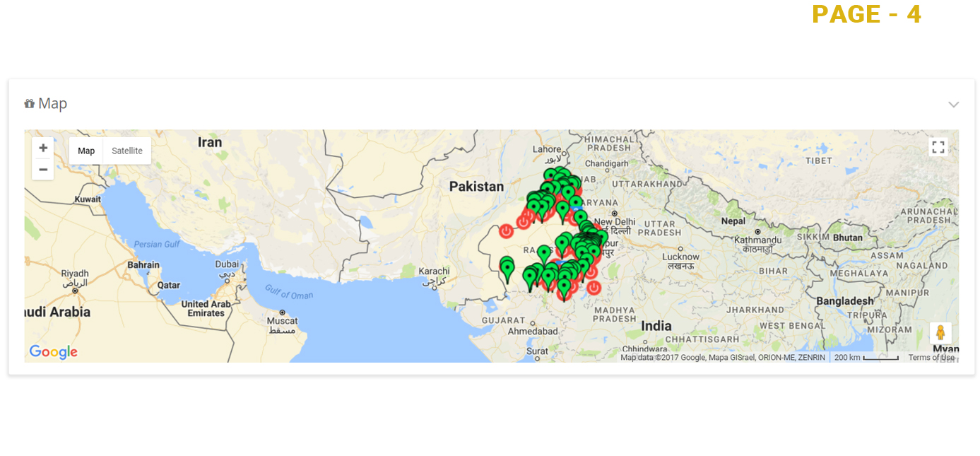Toggle the 200 km scale units

point(866,358)
